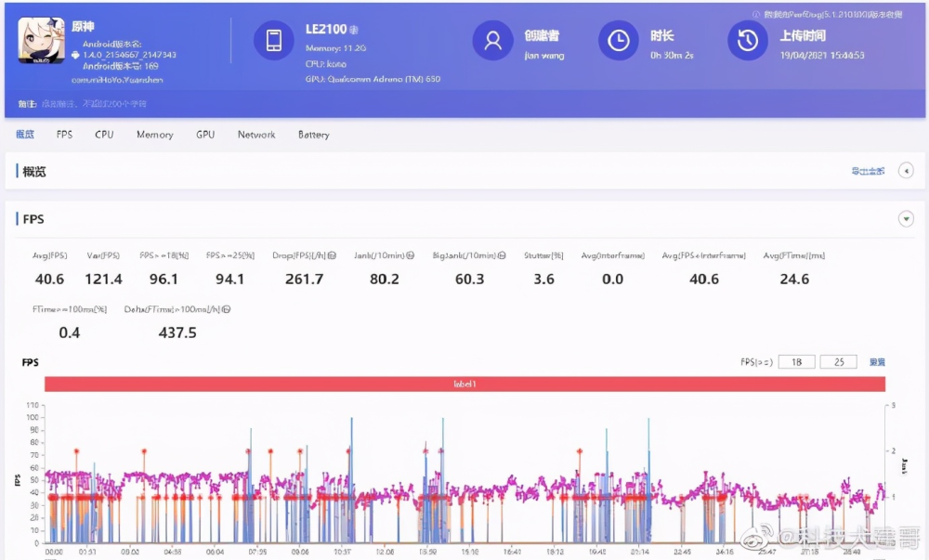Click the FPS>=18 value 96.1
The width and height of the screenshot is (929, 560).
click(164, 279)
